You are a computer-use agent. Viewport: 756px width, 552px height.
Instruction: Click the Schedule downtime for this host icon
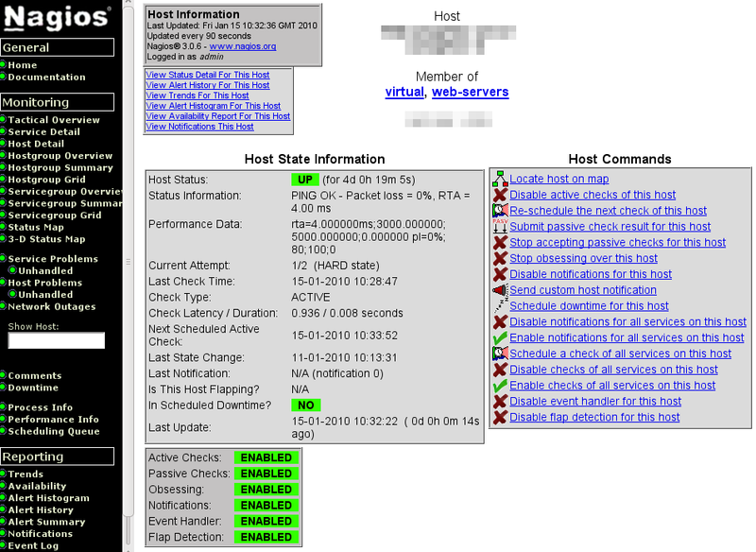pos(500,306)
